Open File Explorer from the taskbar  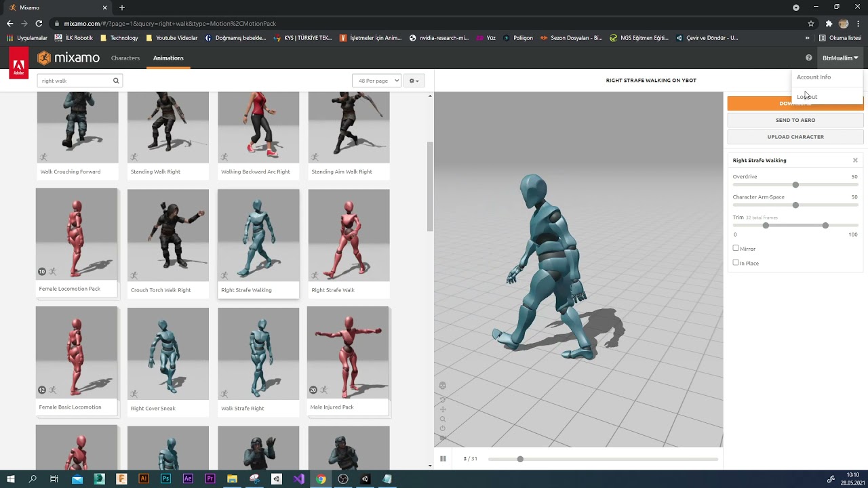(x=232, y=479)
